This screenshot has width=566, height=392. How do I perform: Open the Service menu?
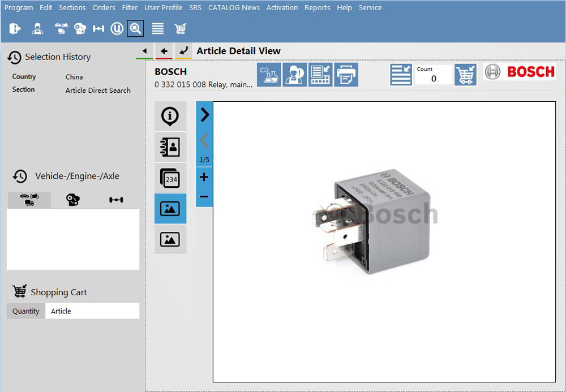click(x=370, y=7)
